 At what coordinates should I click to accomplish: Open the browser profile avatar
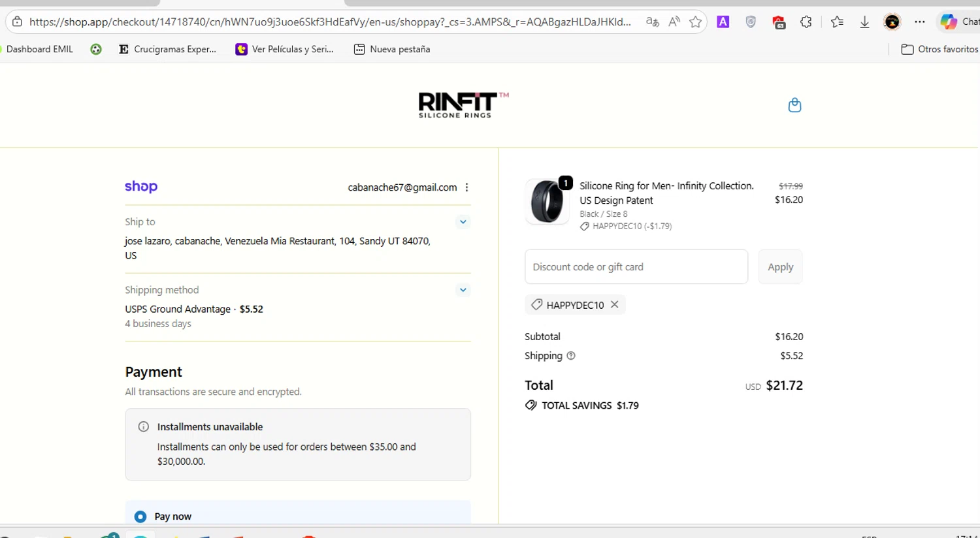click(892, 22)
